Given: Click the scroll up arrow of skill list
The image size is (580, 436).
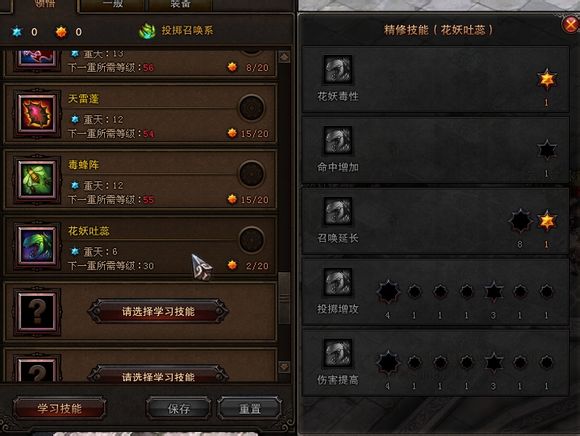Looking at the screenshot, I should coord(284,57).
